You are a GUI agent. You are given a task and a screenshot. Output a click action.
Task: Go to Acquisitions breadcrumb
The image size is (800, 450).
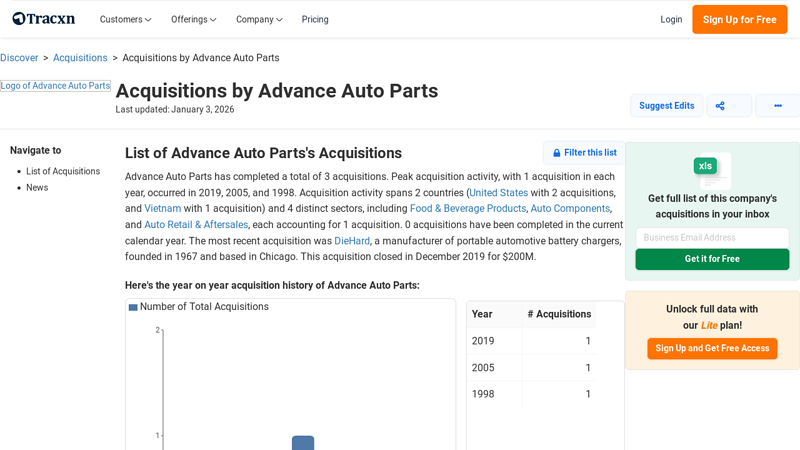click(x=80, y=58)
